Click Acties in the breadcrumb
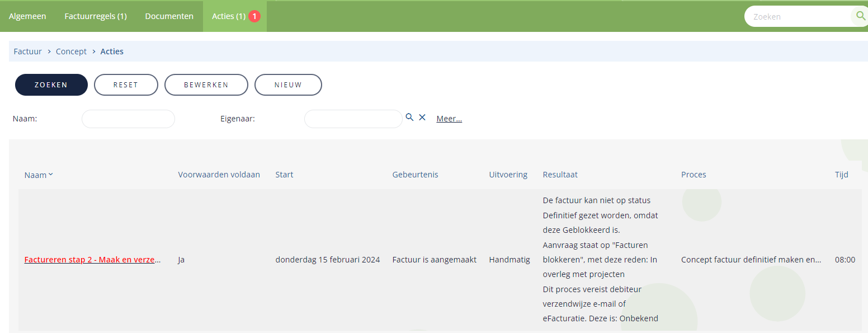This screenshot has width=868, height=333. coord(112,51)
